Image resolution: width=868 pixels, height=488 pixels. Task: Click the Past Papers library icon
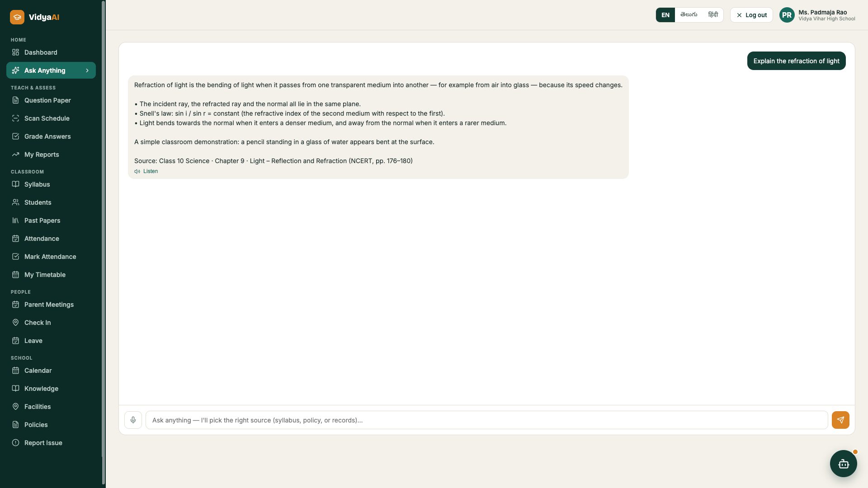[15, 221]
